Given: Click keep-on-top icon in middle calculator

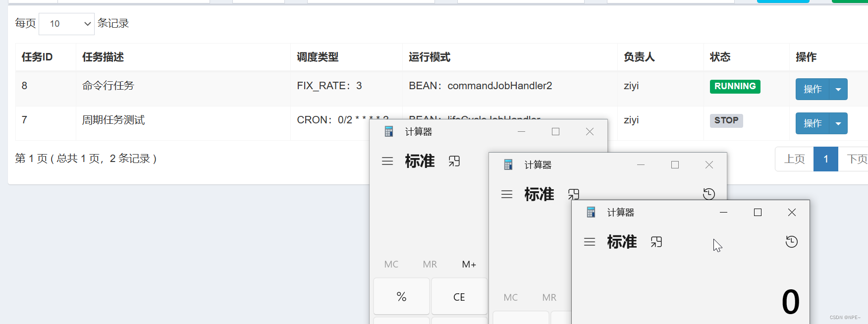Looking at the screenshot, I should pos(573,194).
